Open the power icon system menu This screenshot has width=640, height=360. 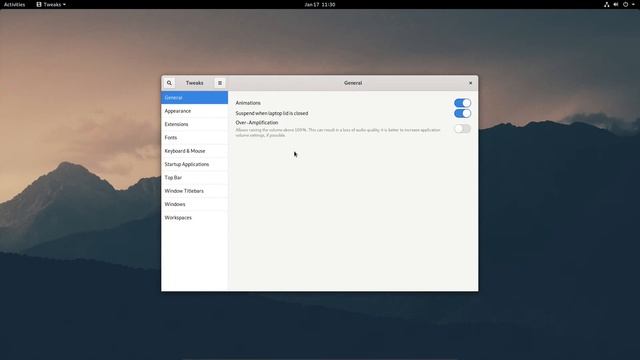coord(625,4)
